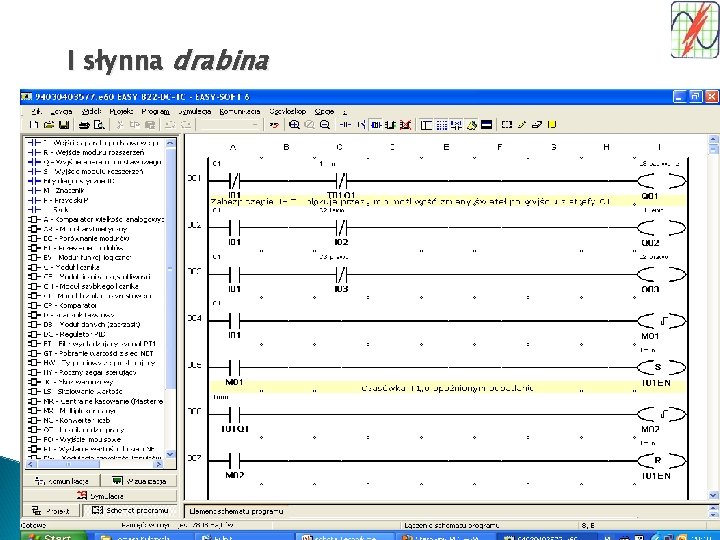Screen dimensions: 720x540
Task: Click the crossed-out zoom reset icon
Action: (x=309, y=124)
